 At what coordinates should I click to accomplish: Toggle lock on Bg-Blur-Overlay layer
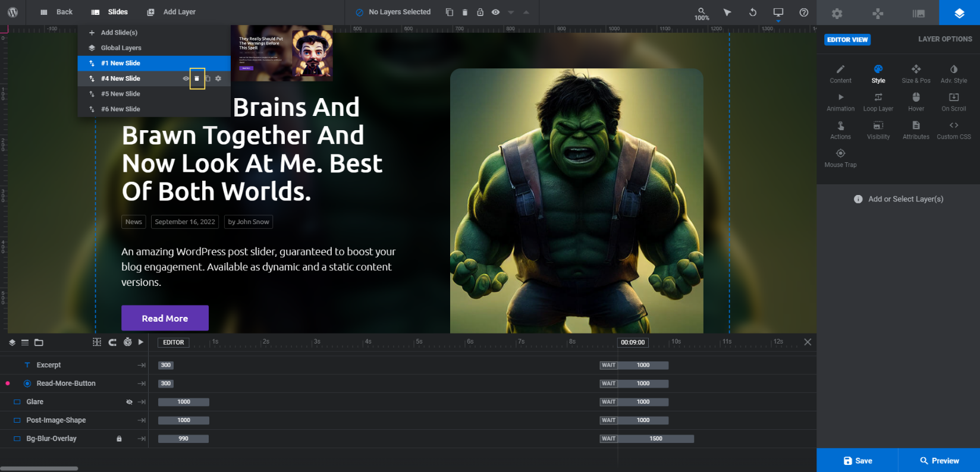(119, 439)
